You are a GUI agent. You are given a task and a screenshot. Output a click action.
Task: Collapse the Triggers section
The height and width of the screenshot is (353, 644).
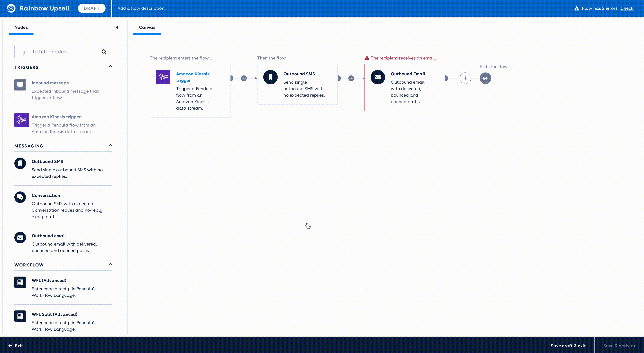[x=110, y=67]
